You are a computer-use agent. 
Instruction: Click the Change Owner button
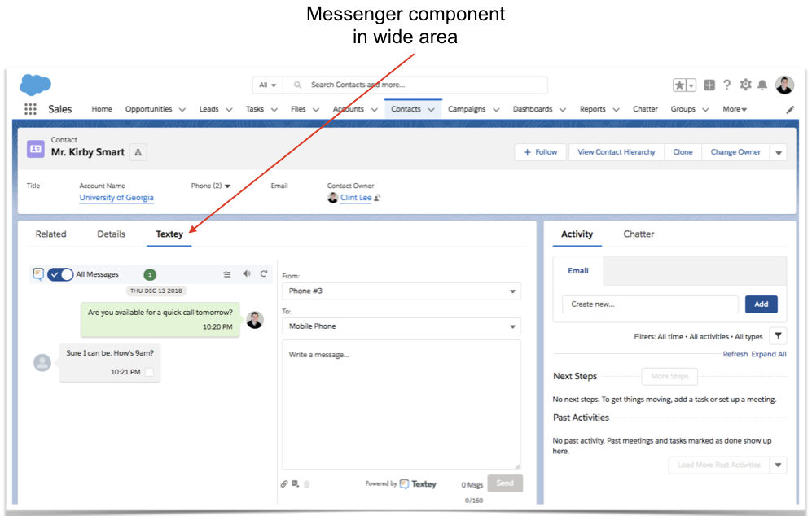click(735, 152)
